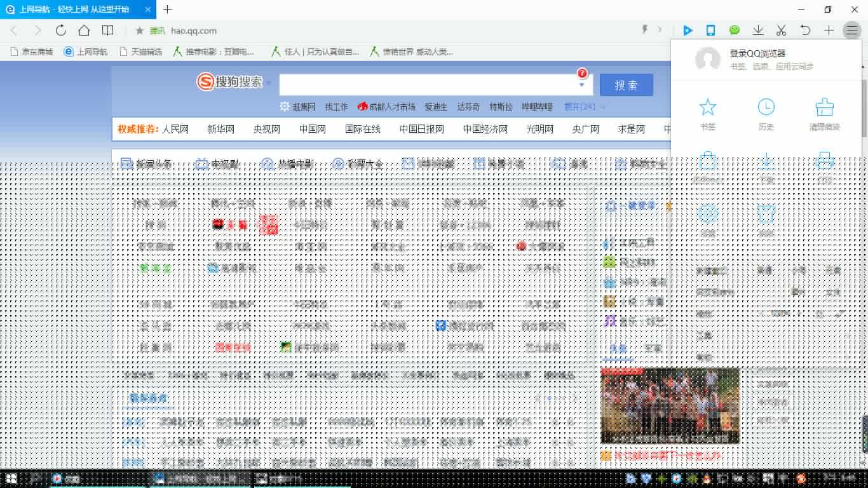Close the hamburger main menu button
The height and width of the screenshot is (488, 868).
pos(851,30)
